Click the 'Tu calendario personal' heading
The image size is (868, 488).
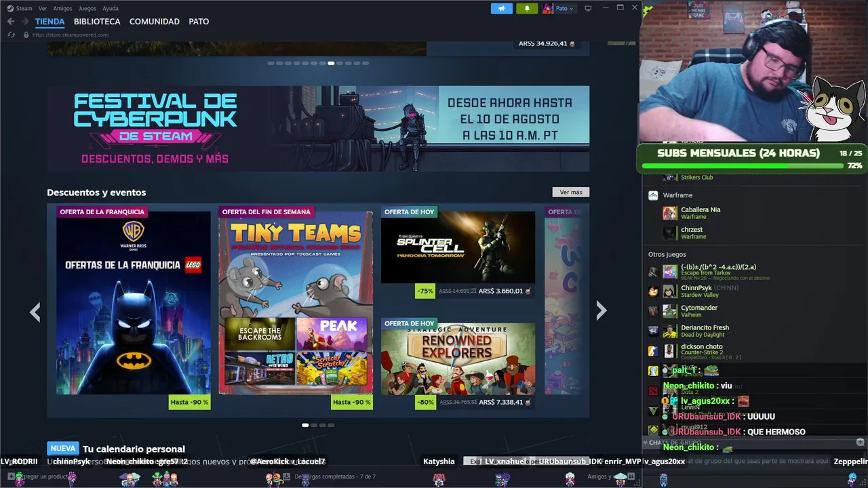click(134, 449)
